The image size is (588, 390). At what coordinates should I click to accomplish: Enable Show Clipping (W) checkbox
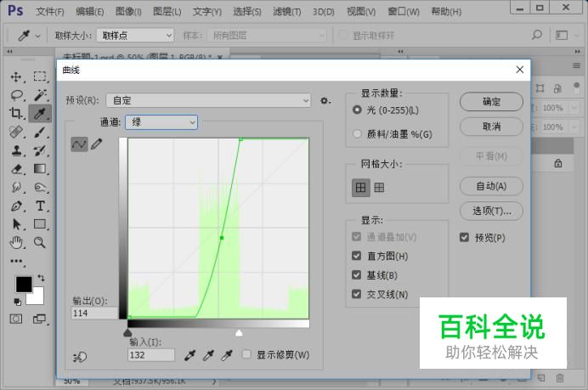[x=246, y=354]
